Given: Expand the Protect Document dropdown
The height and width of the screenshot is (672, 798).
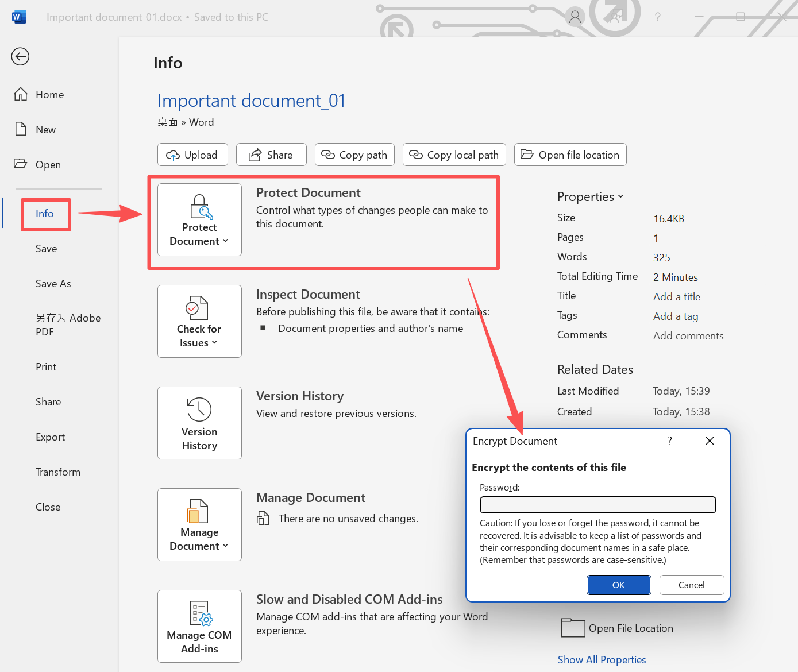Looking at the screenshot, I should pos(199,220).
